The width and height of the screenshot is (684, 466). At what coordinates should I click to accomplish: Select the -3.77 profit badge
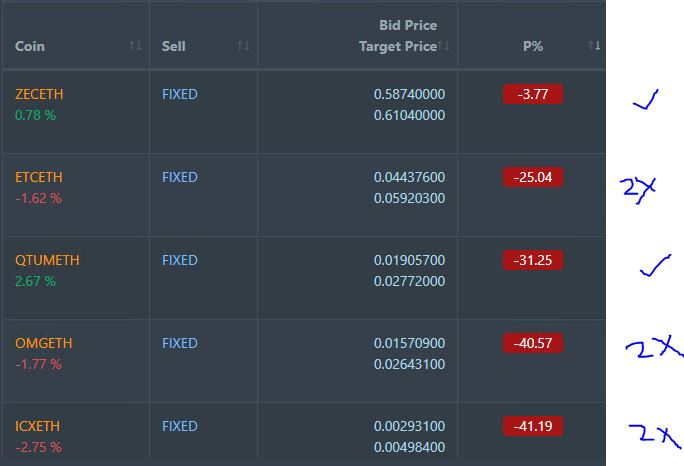[533, 94]
